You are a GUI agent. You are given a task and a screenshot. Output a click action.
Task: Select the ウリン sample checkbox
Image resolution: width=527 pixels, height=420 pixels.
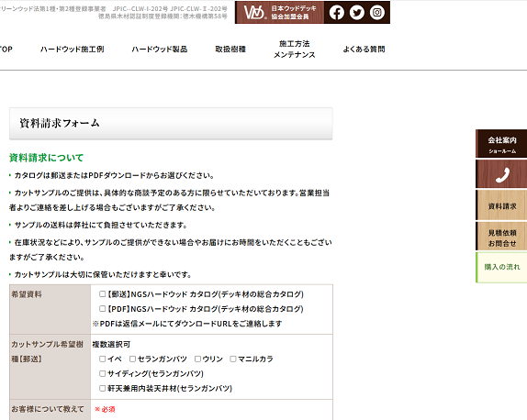198,359
